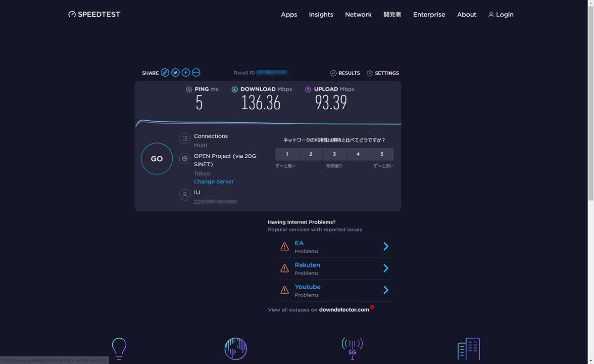Click the Youtube service link
This screenshot has width=594, height=364.
(308, 287)
